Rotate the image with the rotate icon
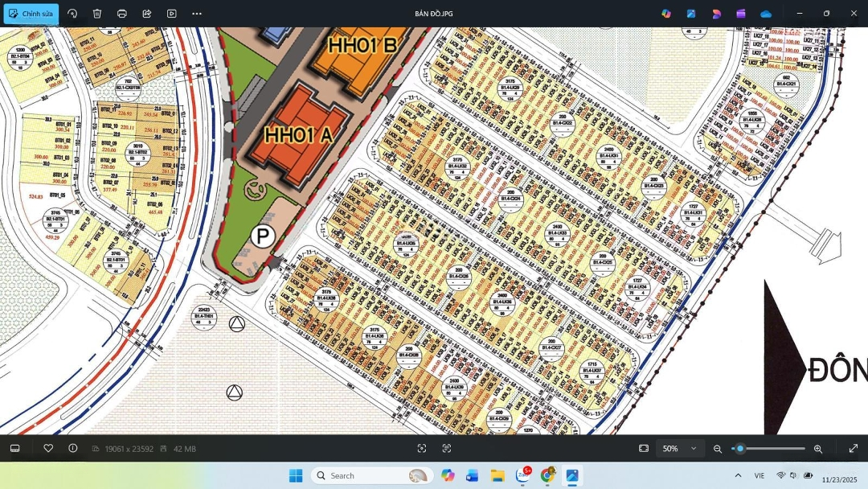Image resolution: width=868 pixels, height=489 pixels. point(72,14)
